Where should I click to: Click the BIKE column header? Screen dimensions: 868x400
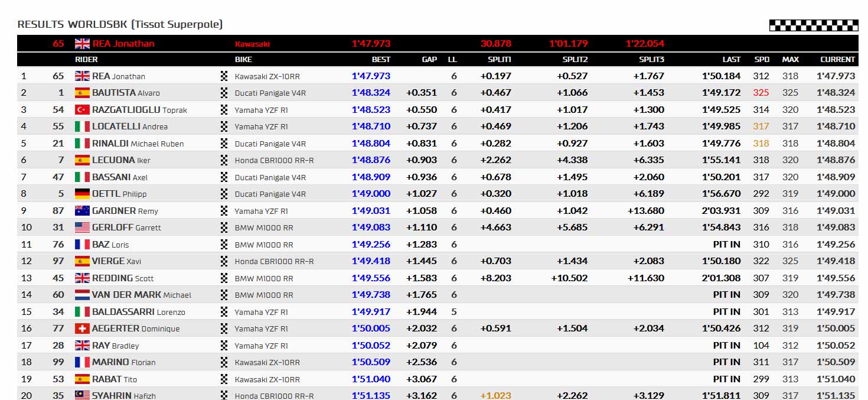pos(243,59)
